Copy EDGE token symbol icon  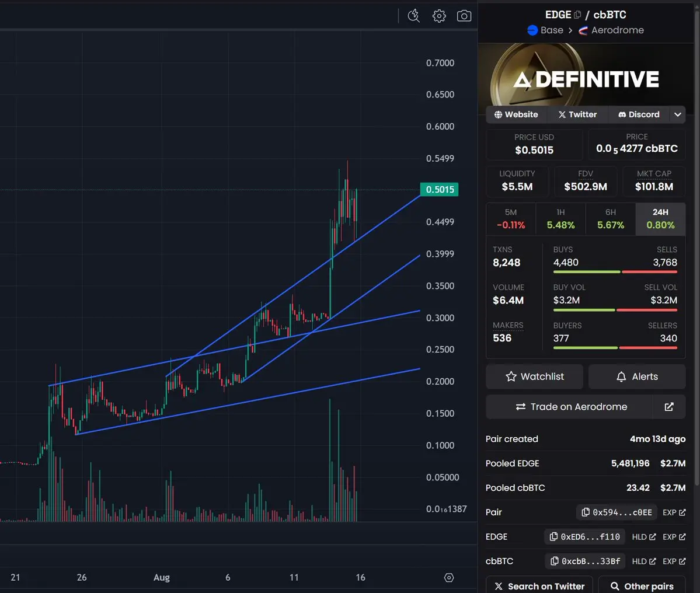coord(577,15)
